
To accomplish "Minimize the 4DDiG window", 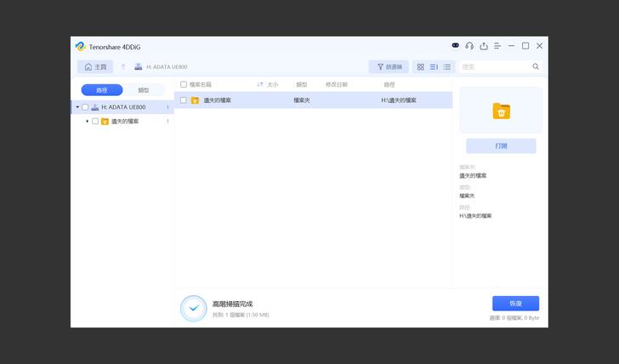I will pos(511,46).
